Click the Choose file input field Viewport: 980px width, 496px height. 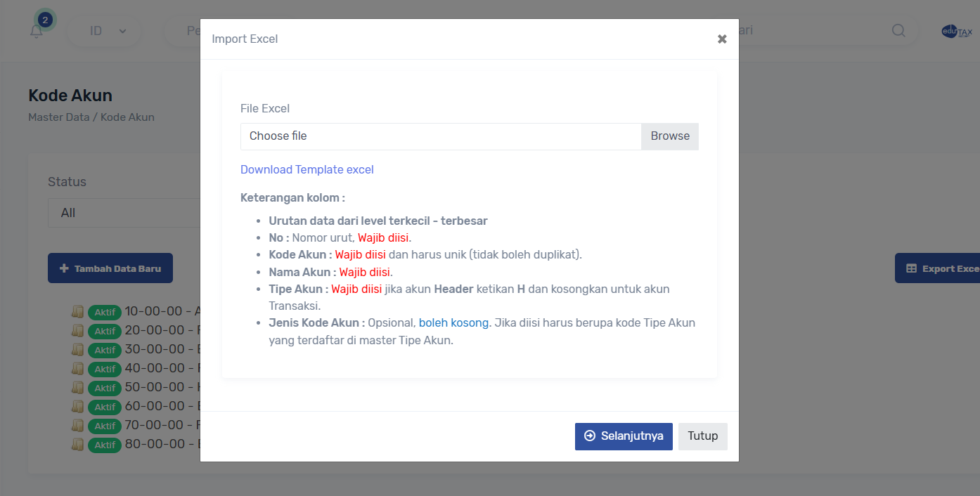(x=441, y=136)
